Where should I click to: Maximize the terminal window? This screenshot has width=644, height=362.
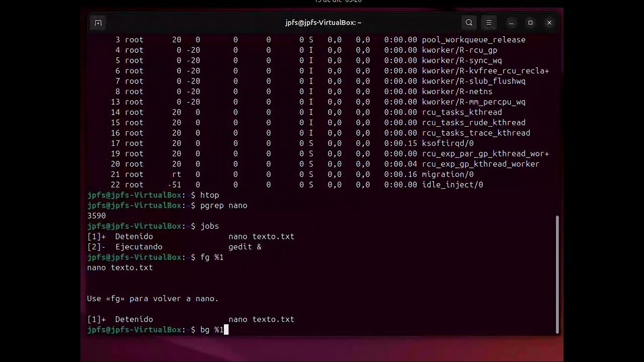tap(530, 23)
